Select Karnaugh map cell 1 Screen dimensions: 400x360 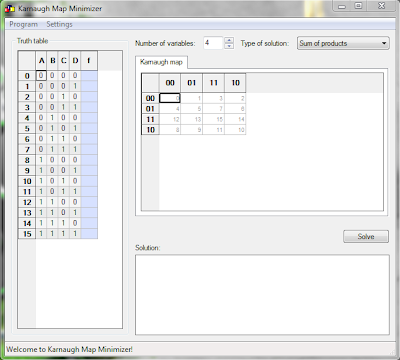[x=192, y=98]
